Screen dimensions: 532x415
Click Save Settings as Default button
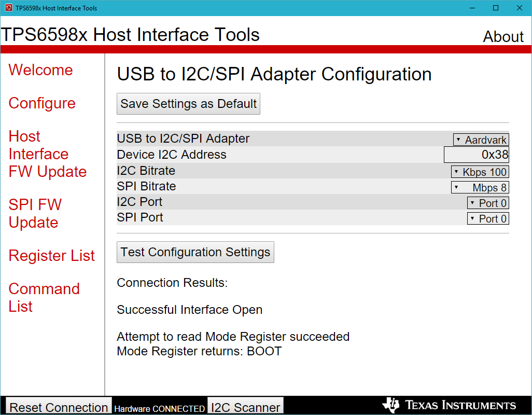(188, 104)
